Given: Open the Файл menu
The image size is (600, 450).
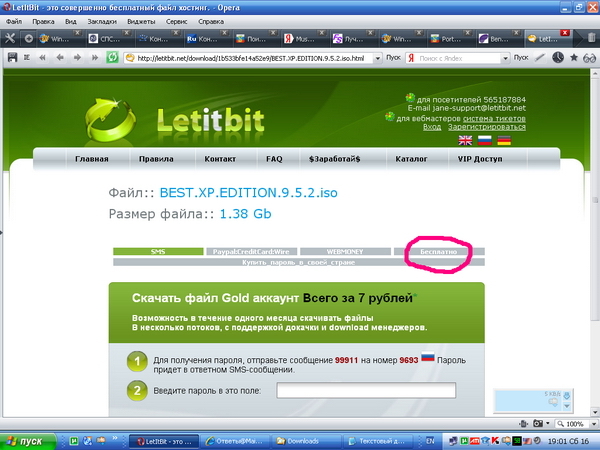Looking at the screenshot, I should 14,21.
